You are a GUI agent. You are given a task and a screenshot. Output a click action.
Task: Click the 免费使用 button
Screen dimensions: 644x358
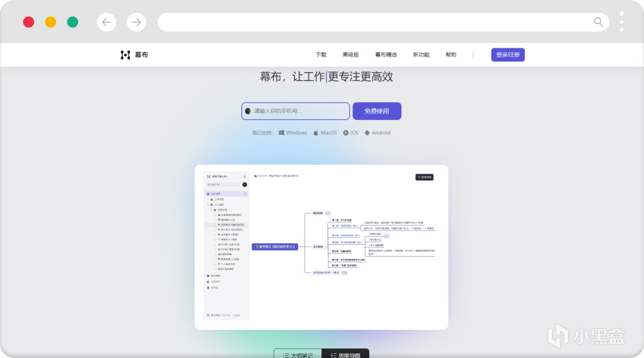377,111
